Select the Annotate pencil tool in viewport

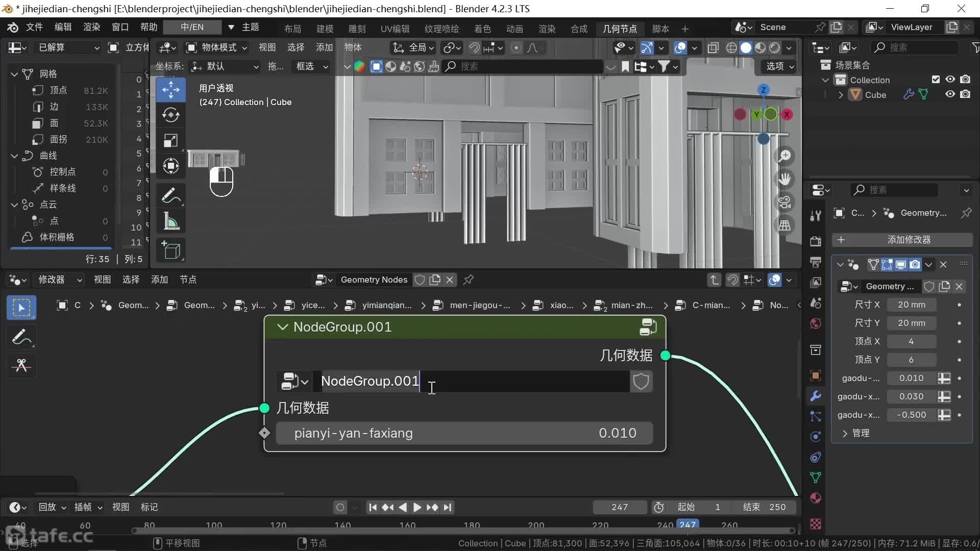point(170,196)
